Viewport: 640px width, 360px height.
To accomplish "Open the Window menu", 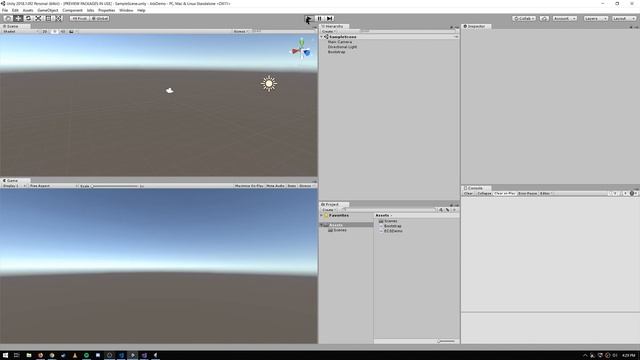I will pos(126,10).
